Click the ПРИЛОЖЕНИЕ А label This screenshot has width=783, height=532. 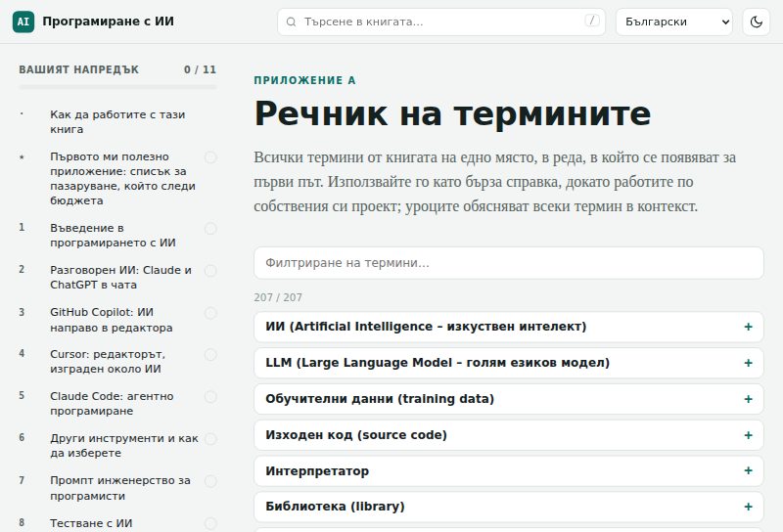point(304,80)
